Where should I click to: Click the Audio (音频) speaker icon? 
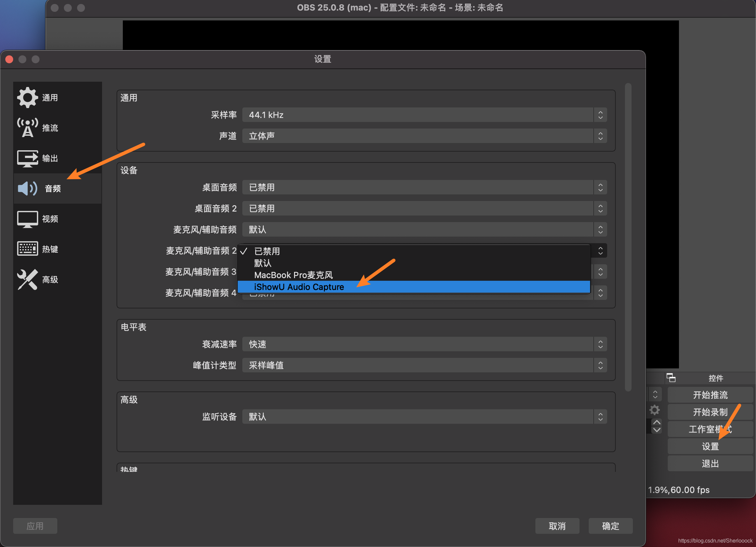(x=27, y=188)
